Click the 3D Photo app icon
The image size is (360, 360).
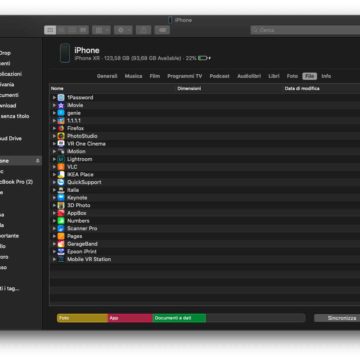pos(61,205)
